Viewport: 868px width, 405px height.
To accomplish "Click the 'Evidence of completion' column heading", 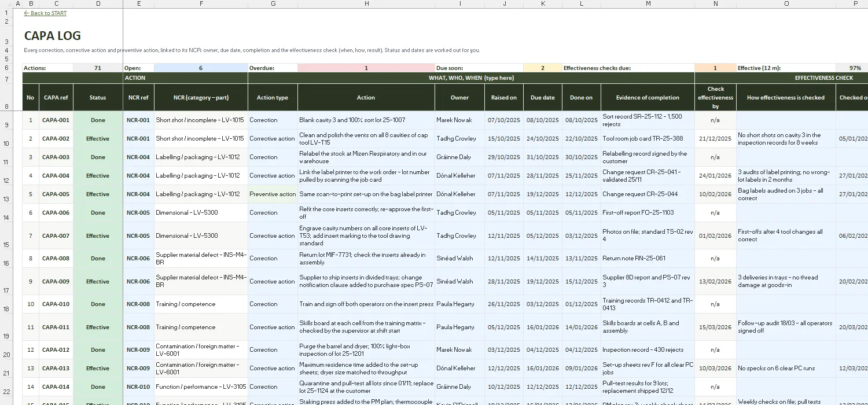I will coord(648,97).
